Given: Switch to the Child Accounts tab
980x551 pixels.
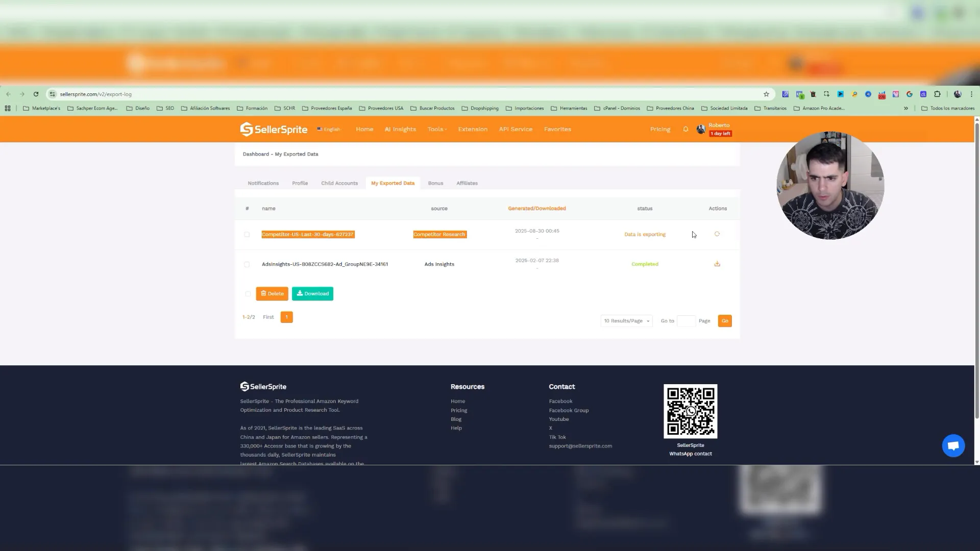Looking at the screenshot, I should [339, 183].
